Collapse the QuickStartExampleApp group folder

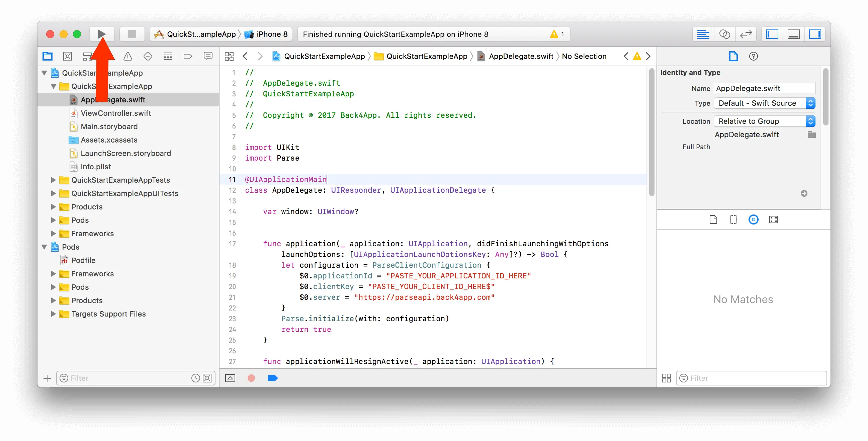(x=54, y=86)
